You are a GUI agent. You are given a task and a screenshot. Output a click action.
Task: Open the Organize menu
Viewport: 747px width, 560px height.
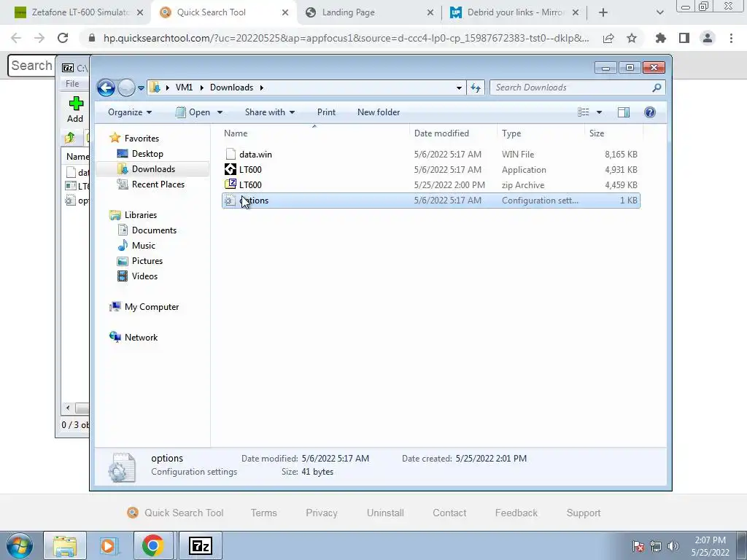click(130, 112)
